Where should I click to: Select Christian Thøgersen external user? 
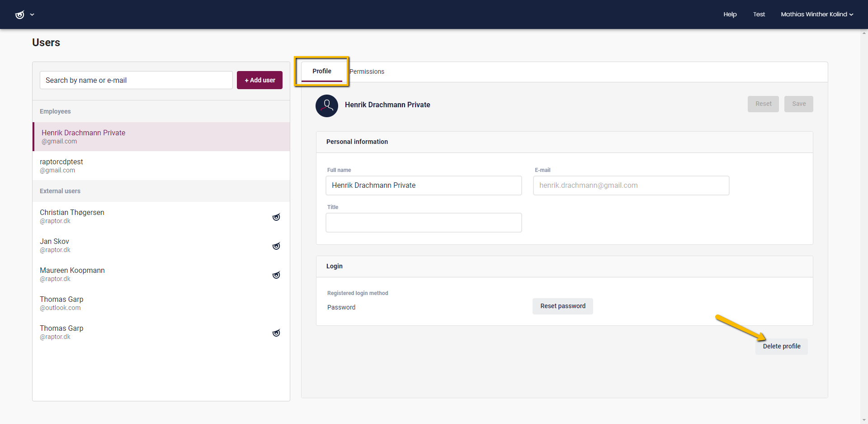161,216
